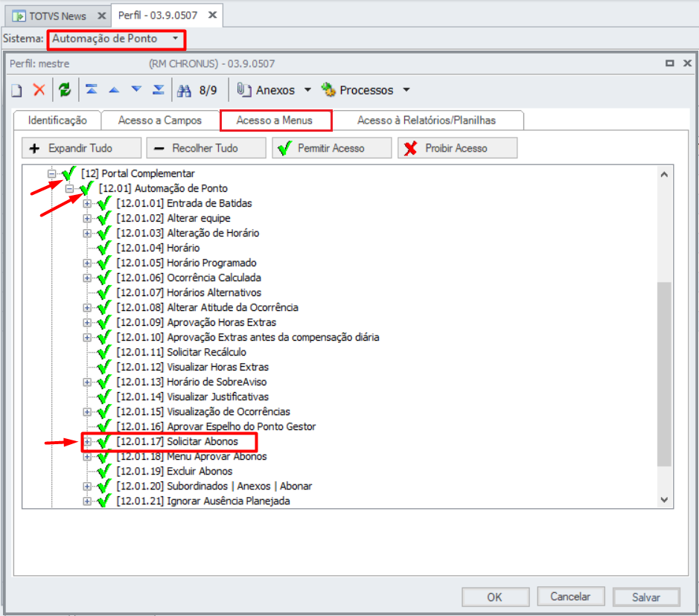Go to the first record icon
Viewport: 699px width, 616px height.
coord(92,89)
